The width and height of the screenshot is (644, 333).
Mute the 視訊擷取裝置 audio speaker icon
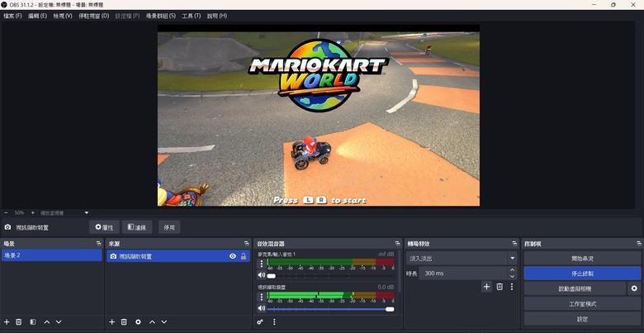261,308
